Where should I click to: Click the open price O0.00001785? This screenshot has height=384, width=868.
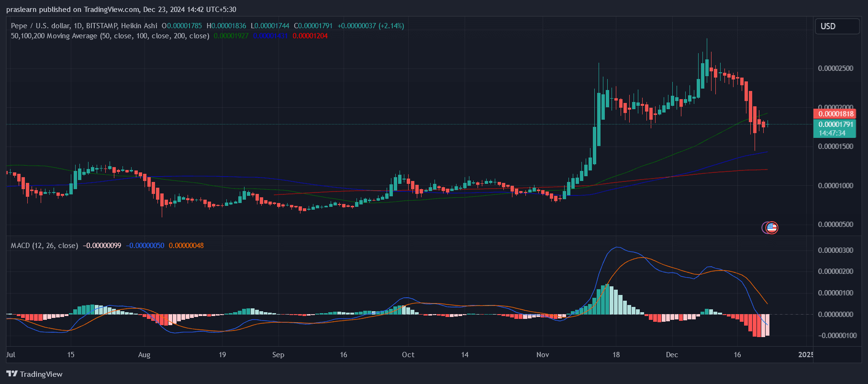[182, 26]
